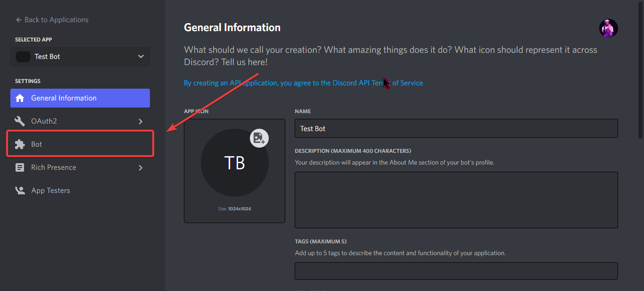The image size is (644, 291).
Task: Select the General Information home icon
Action: coord(20,98)
